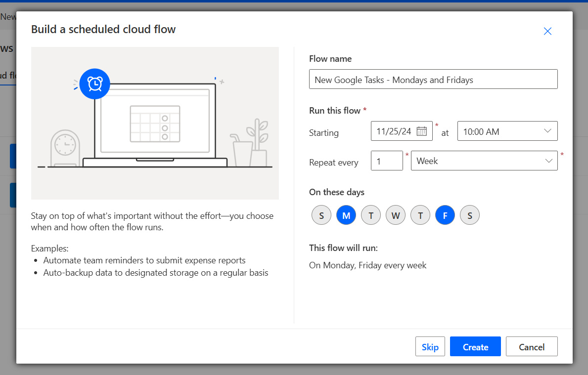The image size is (588, 375).
Task: Close the dialog with the X icon
Action: click(x=547, y=31)
